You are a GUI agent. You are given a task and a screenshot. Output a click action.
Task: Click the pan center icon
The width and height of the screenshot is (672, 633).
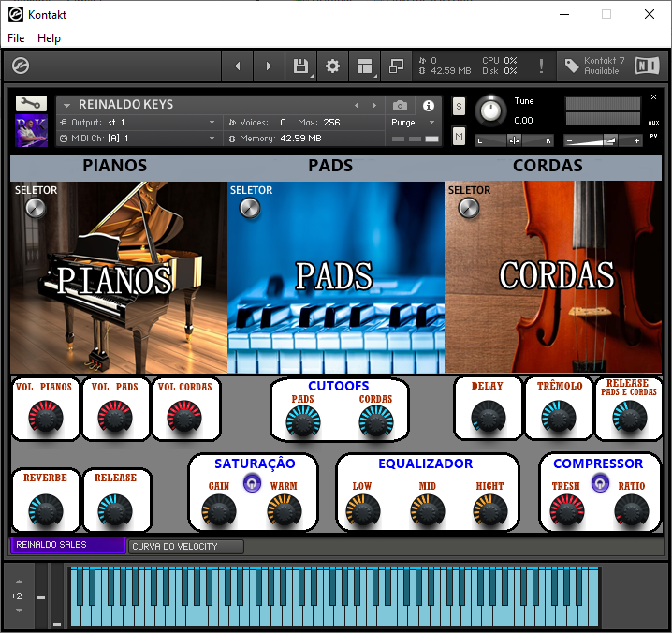coord(514,140)
